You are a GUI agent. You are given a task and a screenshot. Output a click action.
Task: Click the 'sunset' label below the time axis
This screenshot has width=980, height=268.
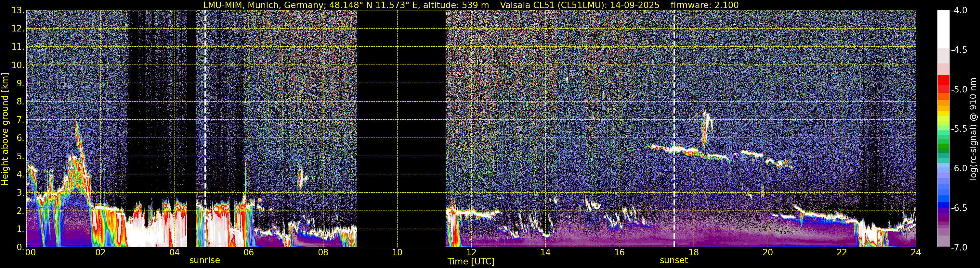(674, 261)
